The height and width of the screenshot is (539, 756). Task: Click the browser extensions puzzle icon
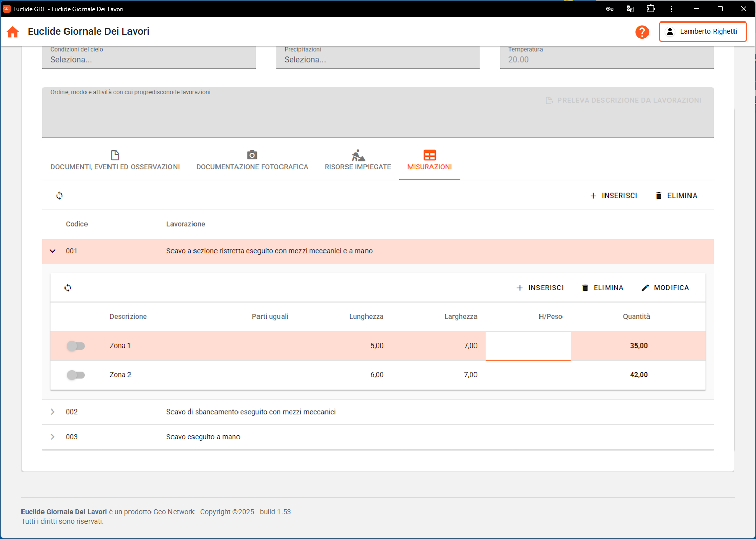(x=651, y=9)
